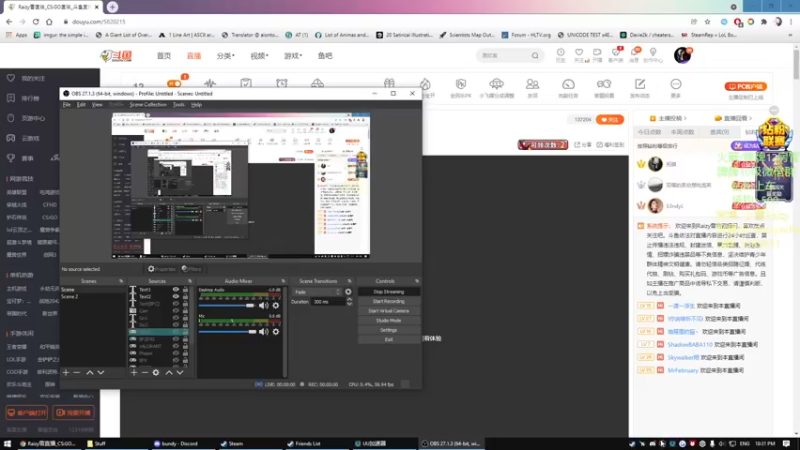Move source up in Sources toolbar
Viewport: 800px width, 450px height.
coord(169,372)
